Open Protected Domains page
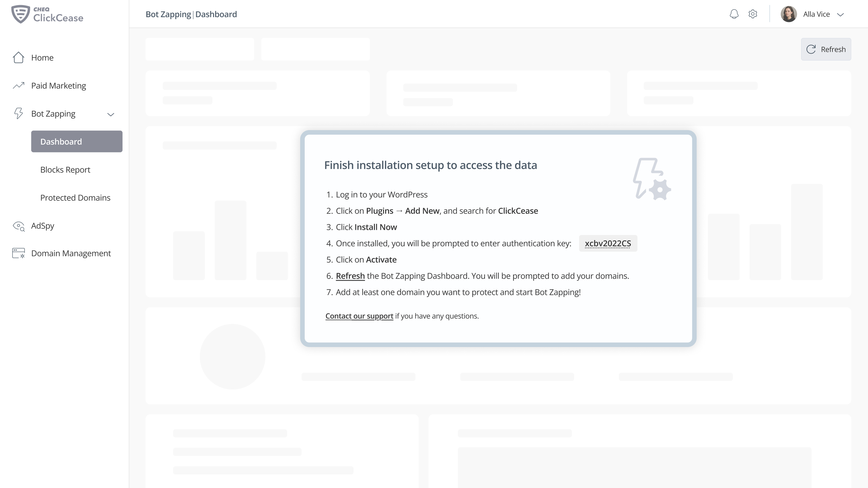 [75, 197]
